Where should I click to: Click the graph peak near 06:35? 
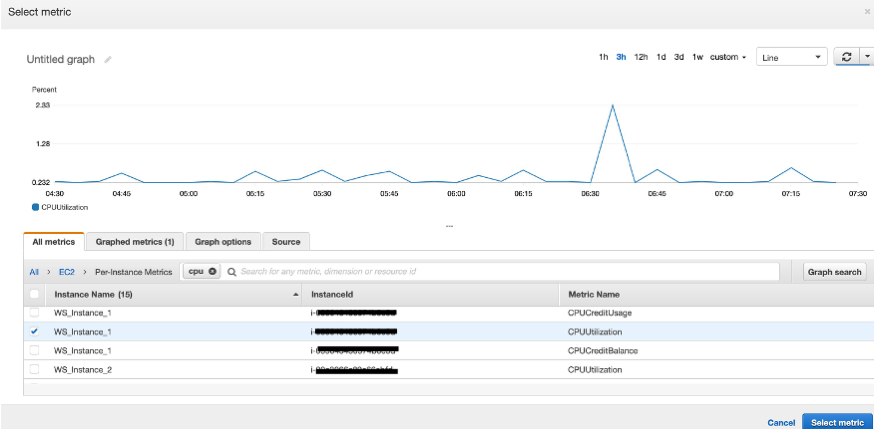click(x=612, y=105)
